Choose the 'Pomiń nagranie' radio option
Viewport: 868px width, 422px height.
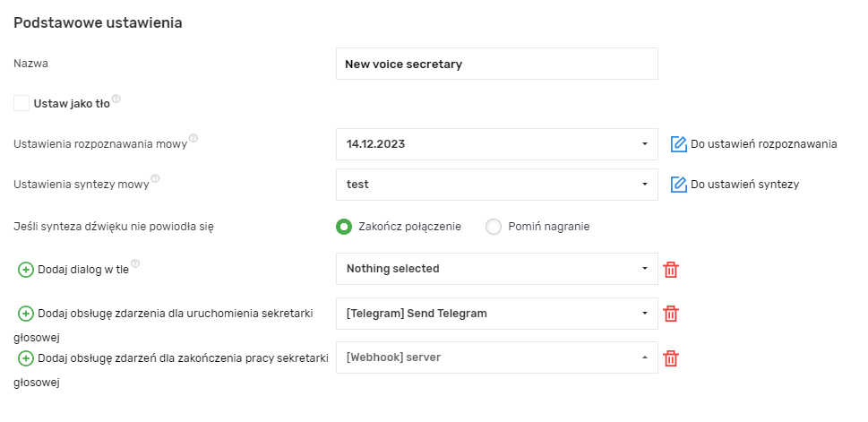(493, 227)
